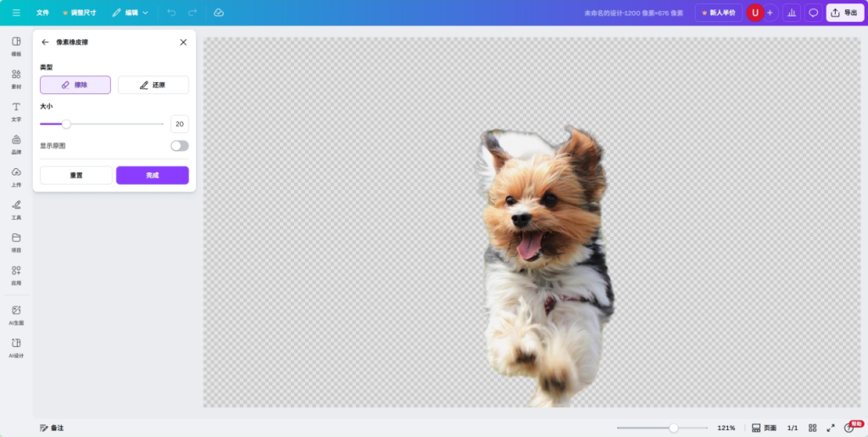The width and height of the screenshot is (868, 437).
Task: Open the AI设计 sidebar panel
Action: [x=16, y=348]
